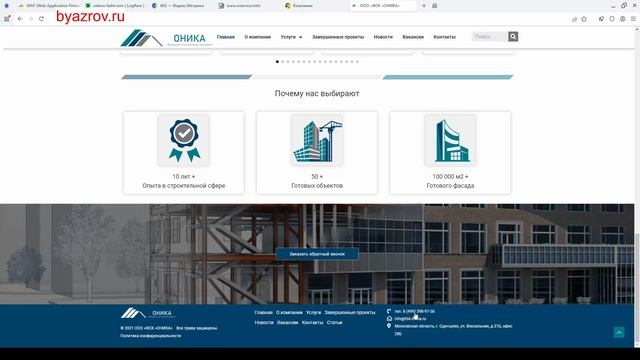Open Главная in the top navigation
This screenshot has height=360, width=640.
pos(226,37)
